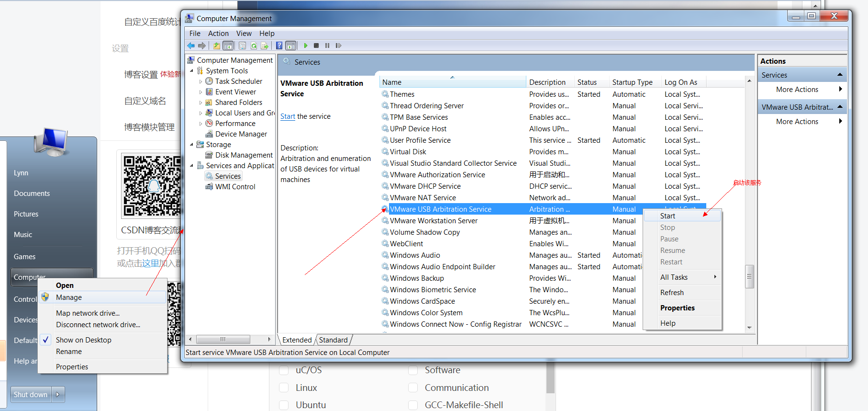Expand the Event Viewer tree node
This screenshot has width=868, height=411.
click(200, 92)
